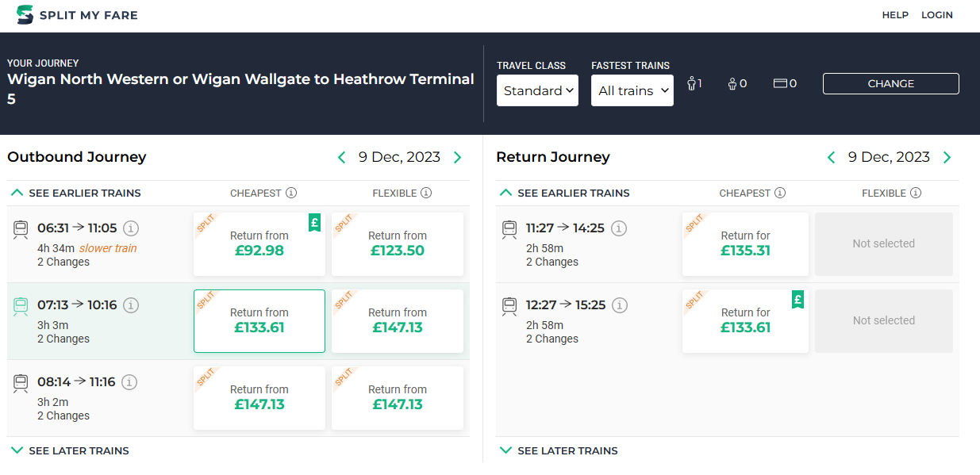Open the HELP menu item
Screen dimensions: 980x475
tap(895, 15)
